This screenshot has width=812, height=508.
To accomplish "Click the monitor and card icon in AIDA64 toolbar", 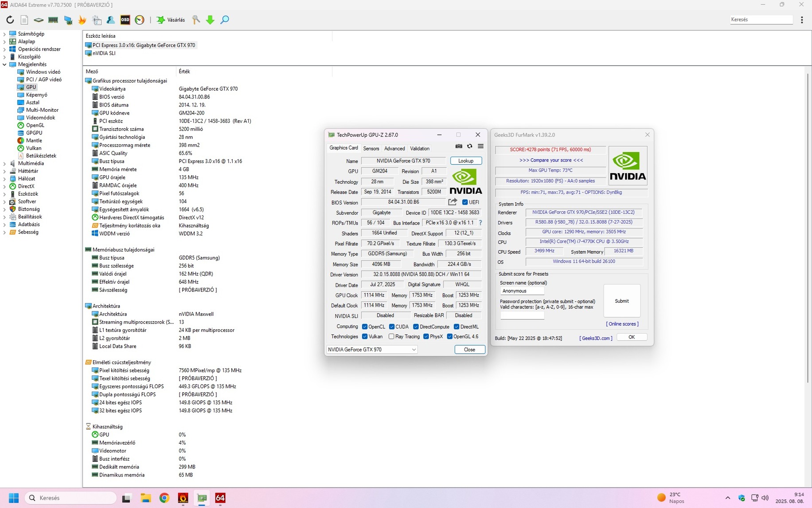I will click(x=68, y=20).
